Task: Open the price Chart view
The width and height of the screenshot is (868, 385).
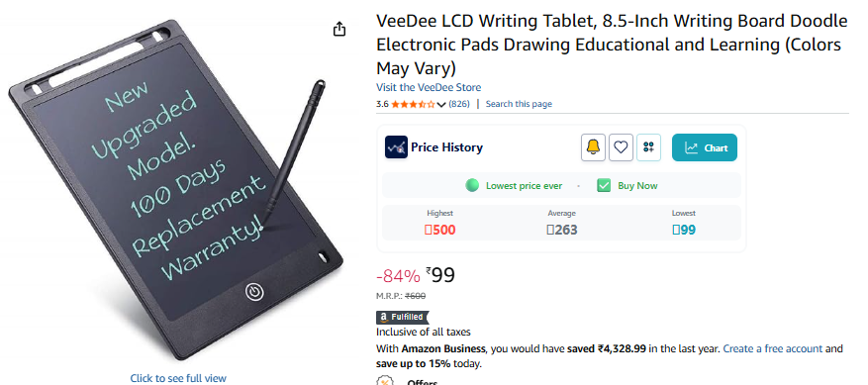Action: 704,147
